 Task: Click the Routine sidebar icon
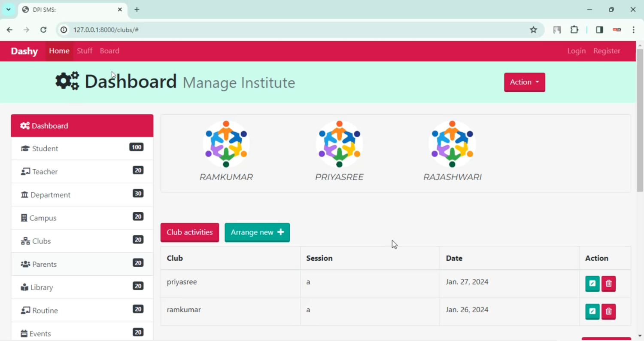pos(25,311)
